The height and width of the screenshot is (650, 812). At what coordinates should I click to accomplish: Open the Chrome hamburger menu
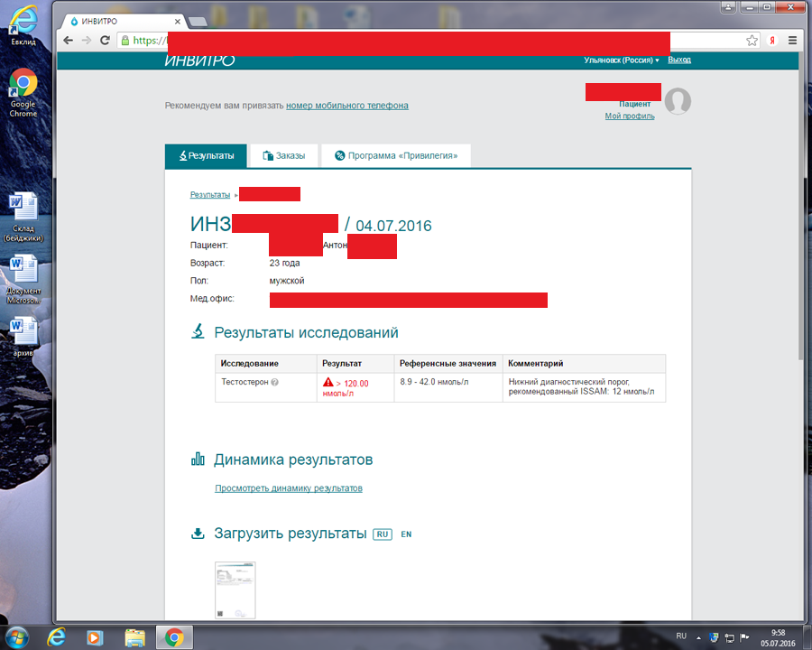point(792,41)
